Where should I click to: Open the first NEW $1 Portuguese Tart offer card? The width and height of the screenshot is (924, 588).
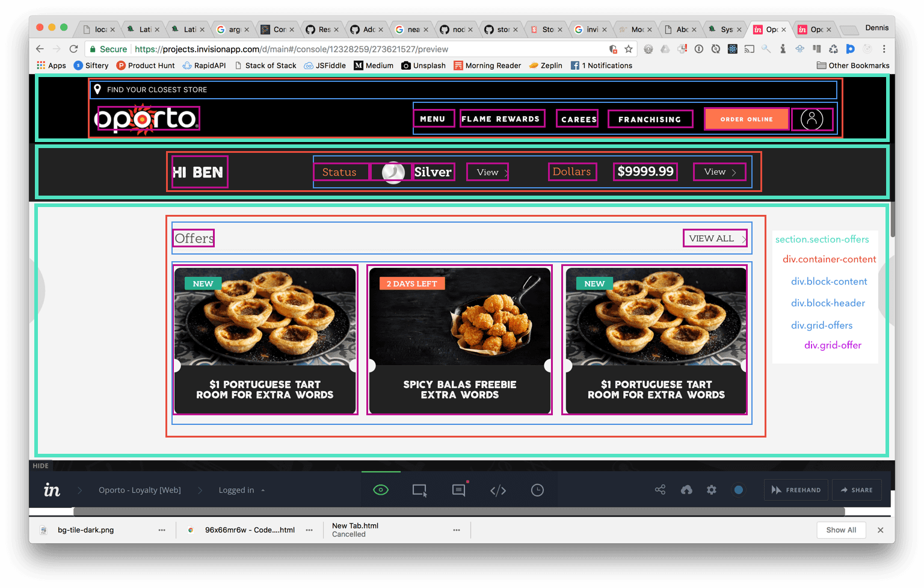(265, 340)
